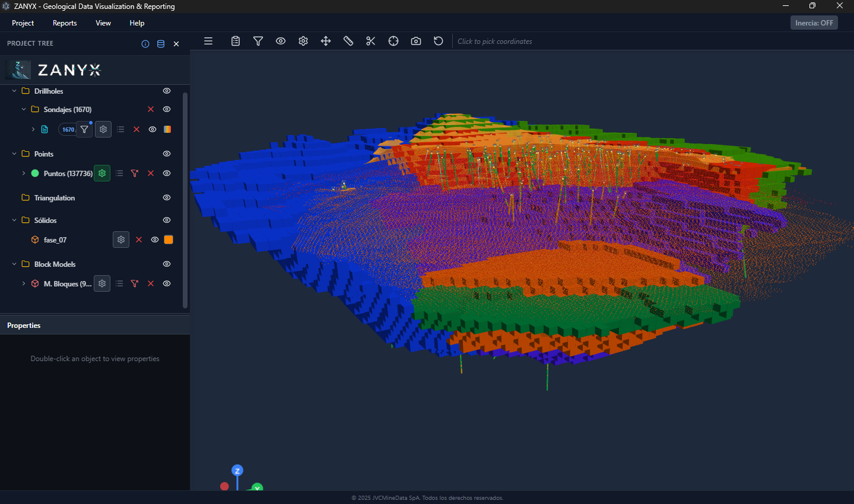Hide the Puntos (137736) points layer
This screenshot has width=854, height=504.
[x=166, y=173]
